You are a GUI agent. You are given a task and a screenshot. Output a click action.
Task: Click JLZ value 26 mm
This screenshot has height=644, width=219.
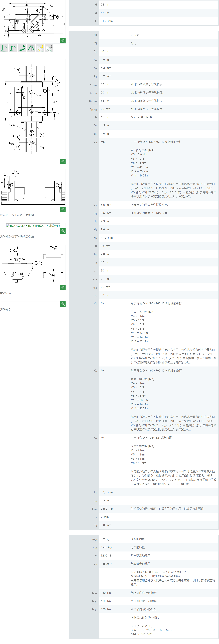pyautogui.click(x=106, y=287)
